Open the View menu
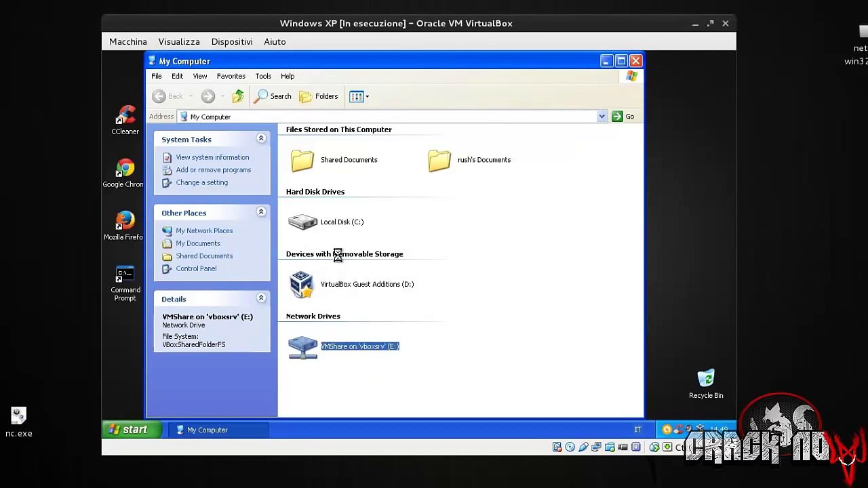Viewport: 868px width, 488px height. click(200, 76)
